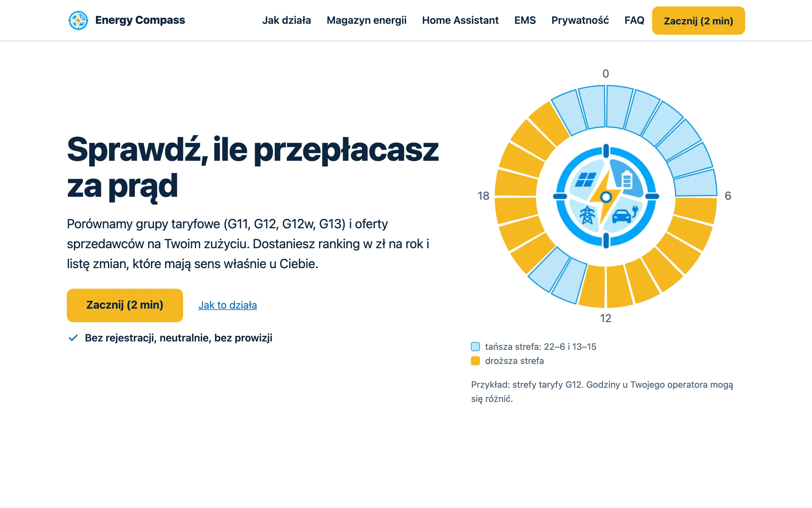Click the 0 hour label on dial
The image size is (812, 508).
click(606, 74)
